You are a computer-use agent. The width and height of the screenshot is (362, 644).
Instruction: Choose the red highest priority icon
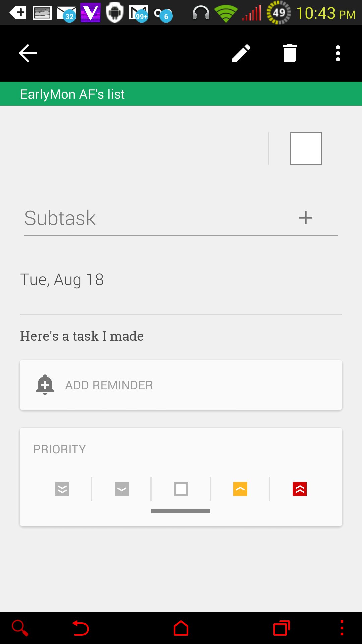[x=300, y=489]
